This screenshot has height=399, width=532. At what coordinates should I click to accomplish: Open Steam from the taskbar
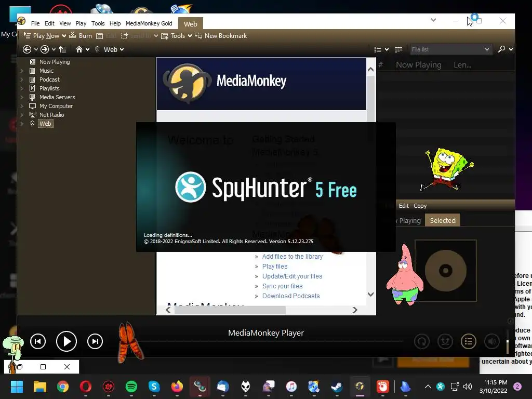click(x=337, y=387)
